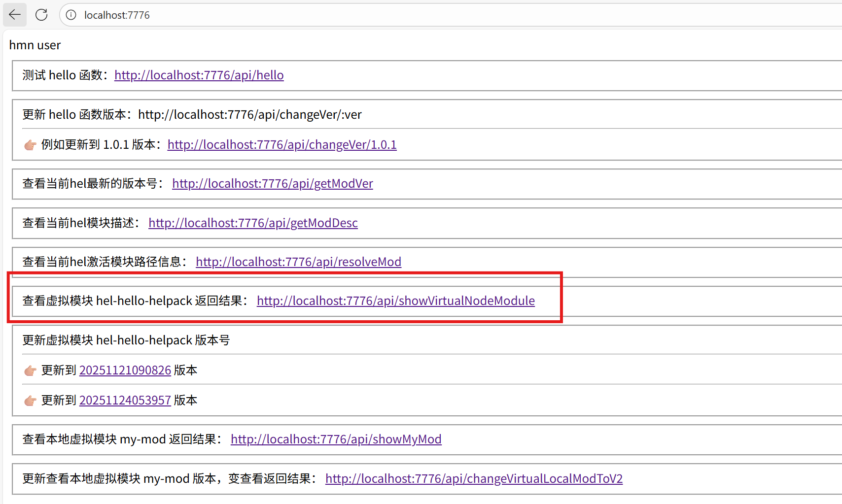
Task: Open the api/hello test link
Action: tap(199, 75)
